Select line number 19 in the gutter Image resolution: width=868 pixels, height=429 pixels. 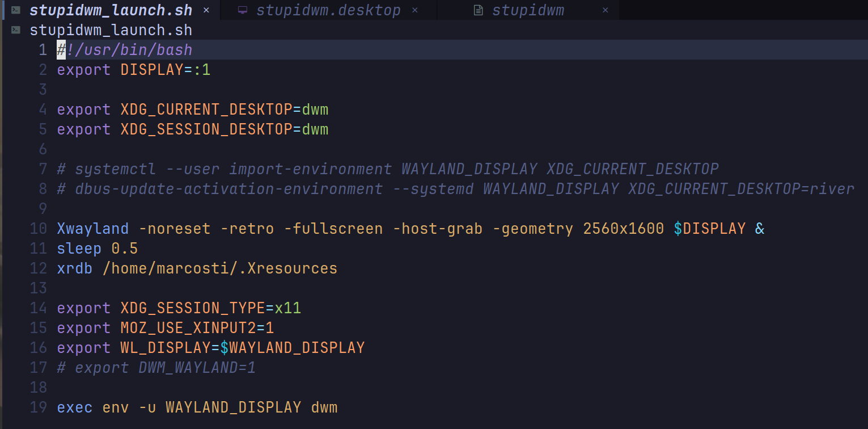(39, 407)
